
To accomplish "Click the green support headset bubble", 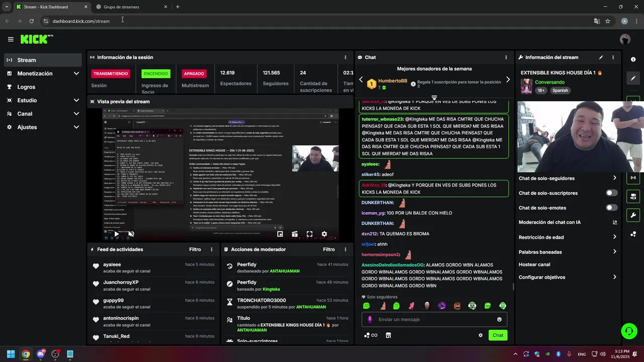I will [x=629, y=331].
